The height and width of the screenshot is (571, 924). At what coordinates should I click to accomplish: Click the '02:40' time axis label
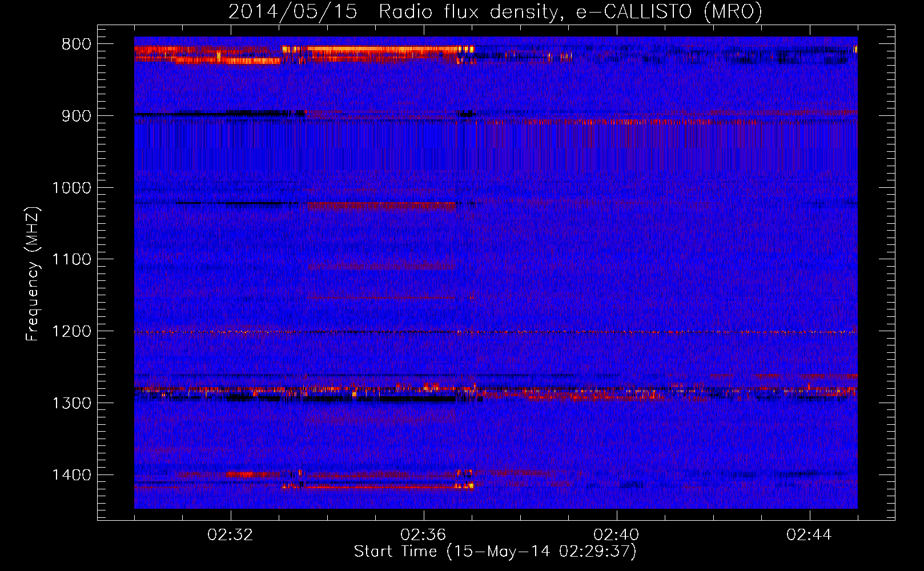point(616,535)
